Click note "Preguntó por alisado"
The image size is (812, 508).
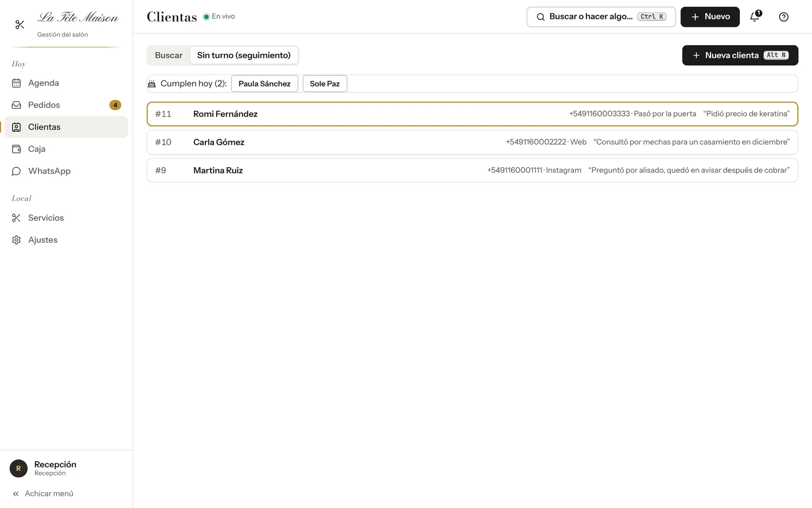tap(689, 170)
